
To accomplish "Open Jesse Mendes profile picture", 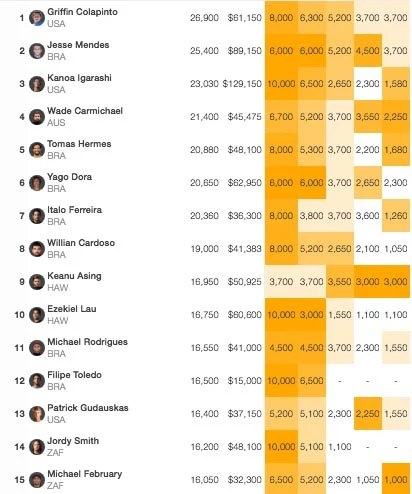I will pos(37,51).
